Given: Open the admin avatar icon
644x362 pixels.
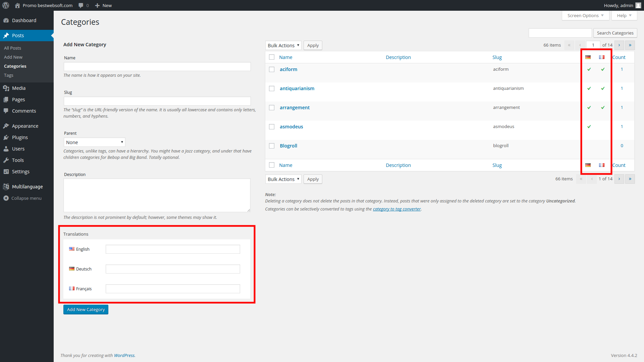Looking at the screenshot, I should click(638, 5).
